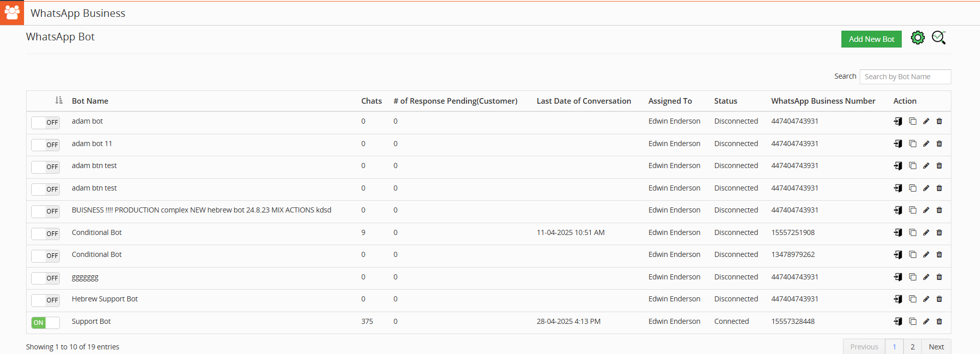Click the date '11-04-2025 10:51 AM'
The width and height of the screenshot is (980, 354).
pos(570,232)
